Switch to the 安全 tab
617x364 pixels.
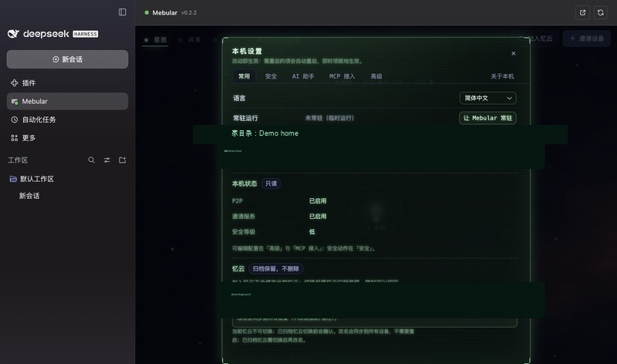click(x=271, y=76)
